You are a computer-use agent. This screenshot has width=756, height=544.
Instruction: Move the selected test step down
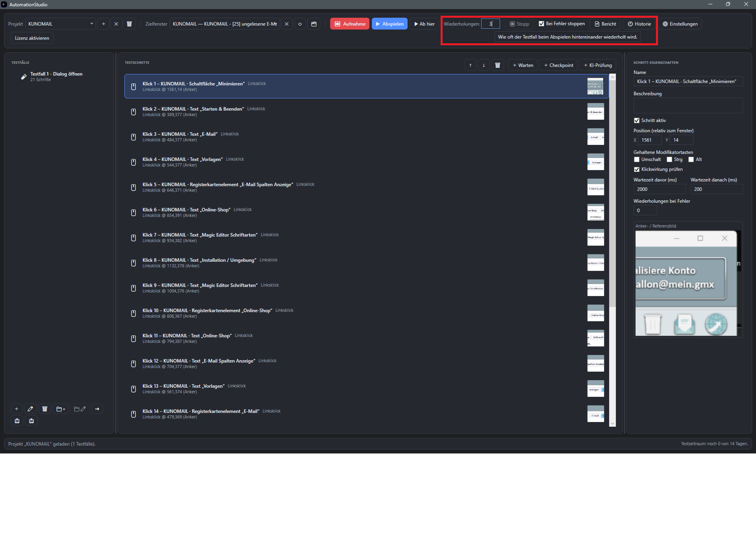pyautogui.click(x=484, y=65)
